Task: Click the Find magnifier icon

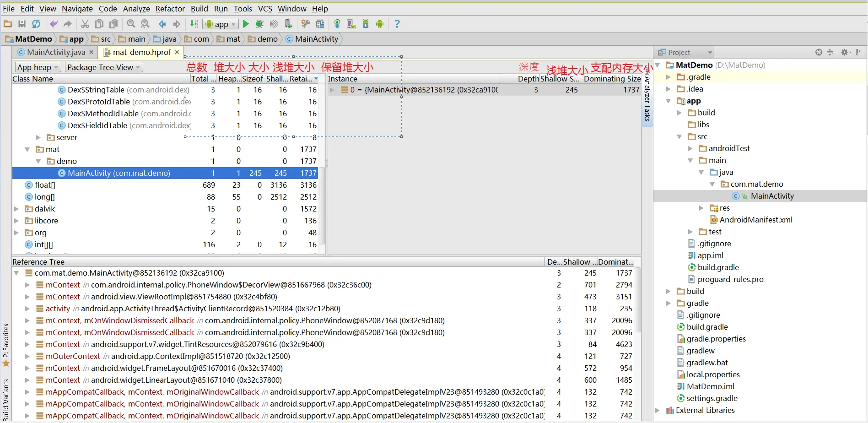Action: [131, 24]
